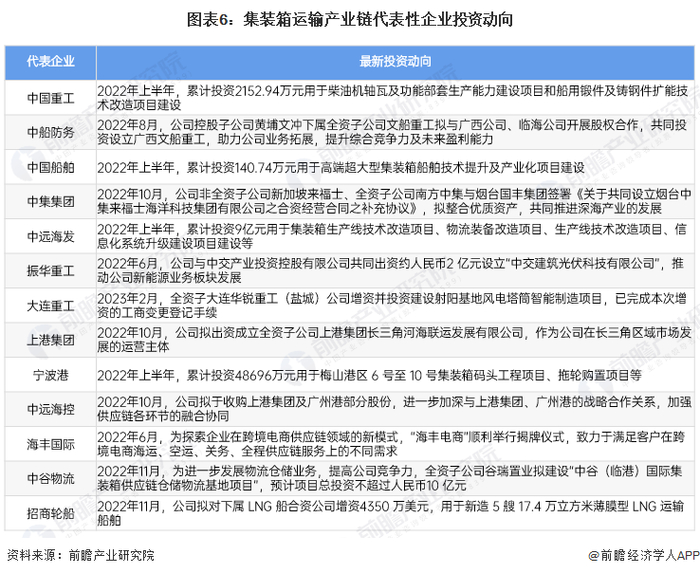This screenshot has height=575, width=700.
Task: Select the 宁波港 company cell
Action: coord(50,375)
